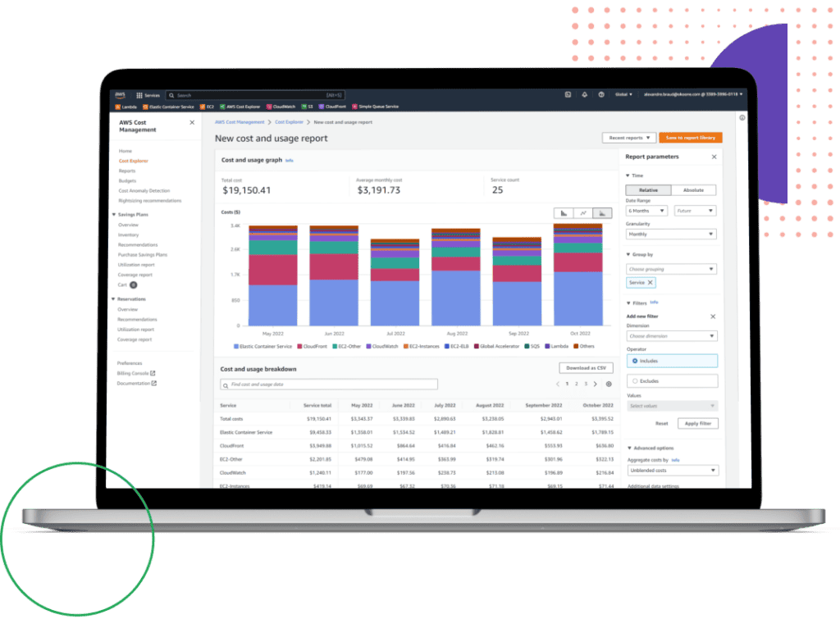Open the Recent reports dropdown
Image resolution: width=840 pixels, height=628 pixels.
tap(628, 138)
